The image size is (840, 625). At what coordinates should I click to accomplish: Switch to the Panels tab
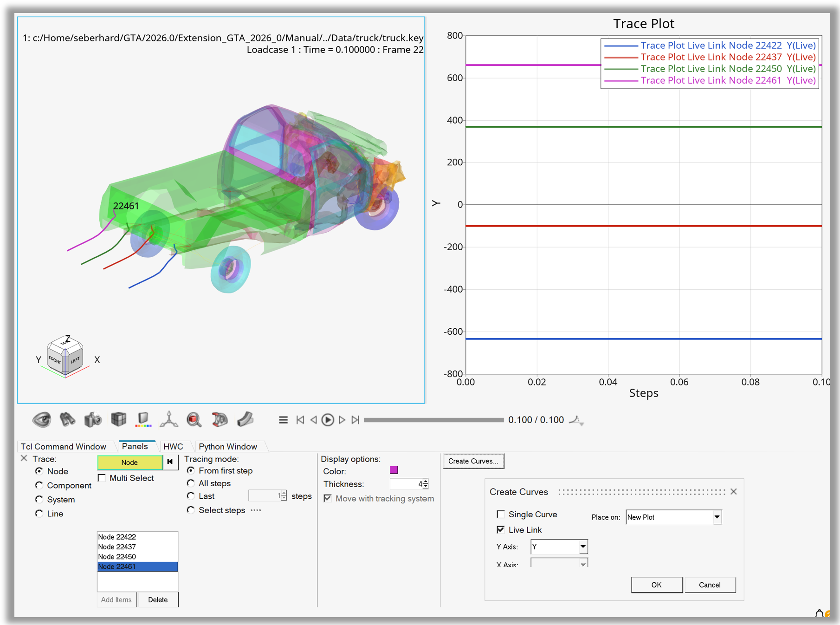[x=135, y=446]
